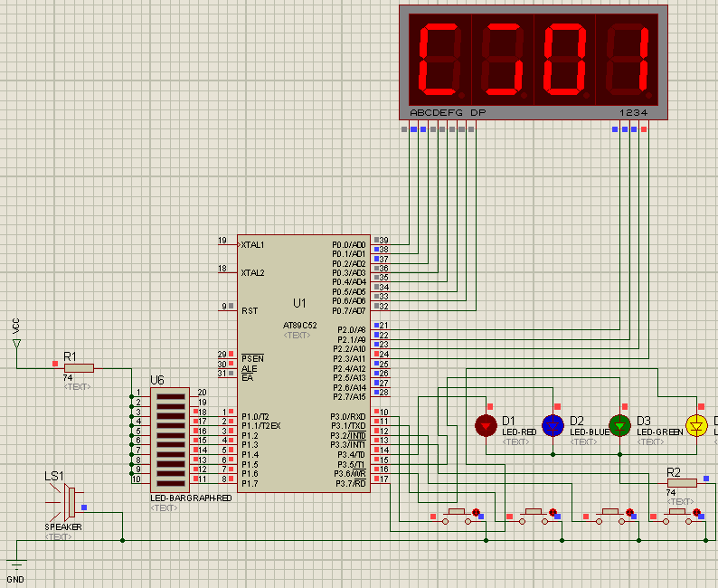
Task: Click the P1.7 pin label
Action: click(250, 484)
